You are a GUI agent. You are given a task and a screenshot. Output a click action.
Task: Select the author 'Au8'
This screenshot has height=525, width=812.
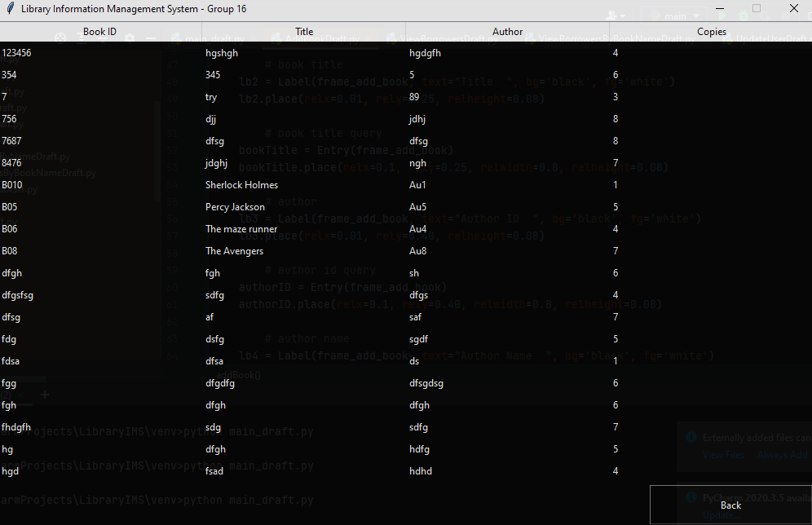point(418,251)
